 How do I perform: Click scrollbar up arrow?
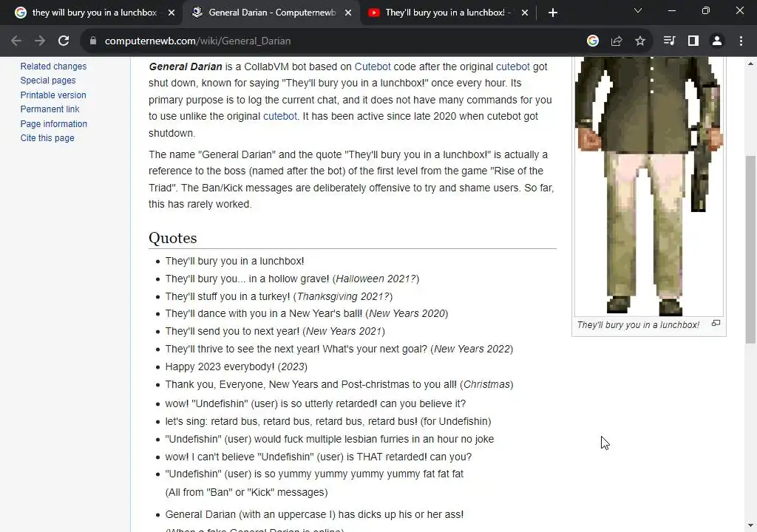click(750, 64)
